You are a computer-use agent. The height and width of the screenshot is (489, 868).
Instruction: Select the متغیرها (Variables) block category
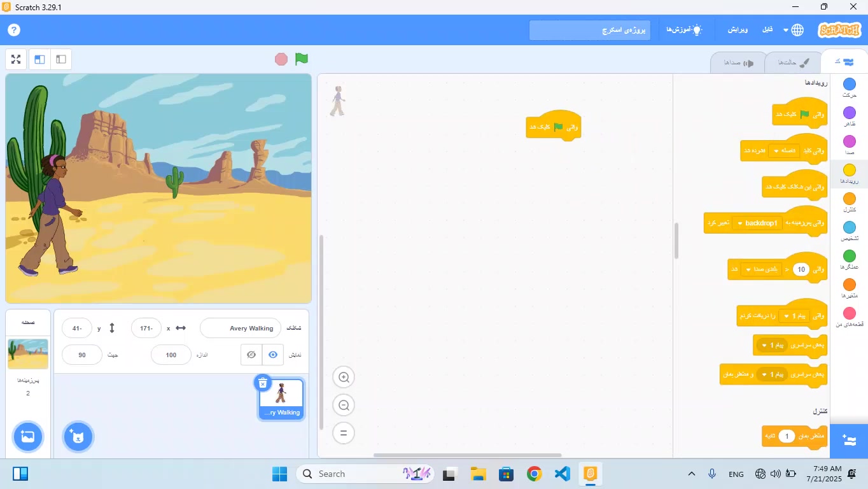(850, 288)
